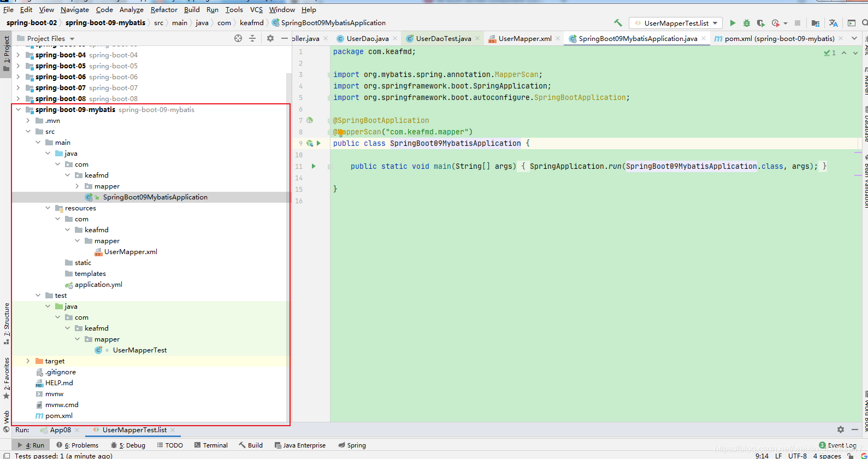Close the SpringBoot09MybatisApplication.java tab
868x459 pixels.
click(704, 38)
